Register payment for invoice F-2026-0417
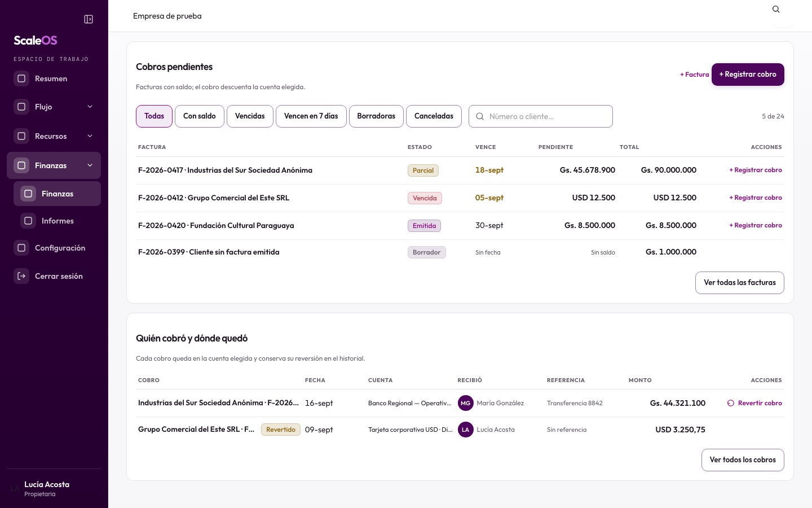Image resolution: width=812 pixels, height=508 pixels. pyautogui.click(x=756, y=170)
